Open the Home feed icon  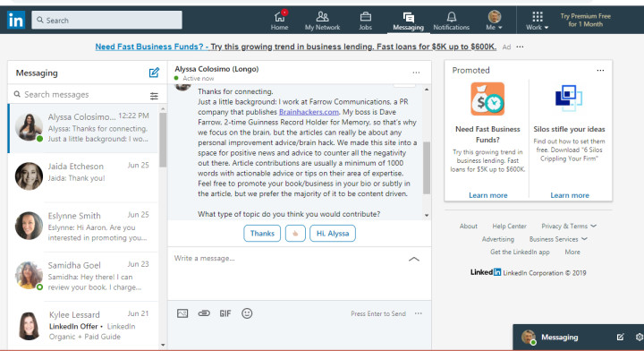point(279,20)
